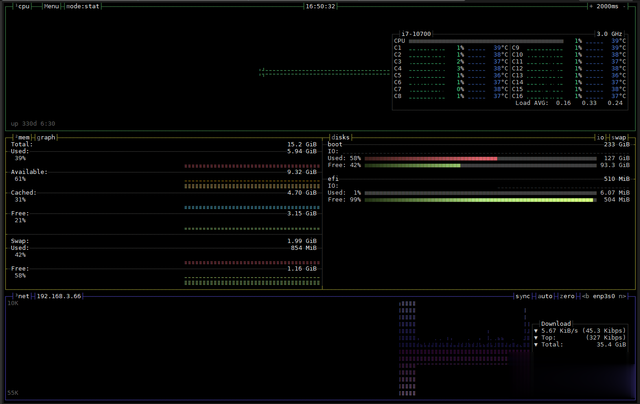Click zero to reset network totals
640x404 pixels.
[x=567, y=296]
